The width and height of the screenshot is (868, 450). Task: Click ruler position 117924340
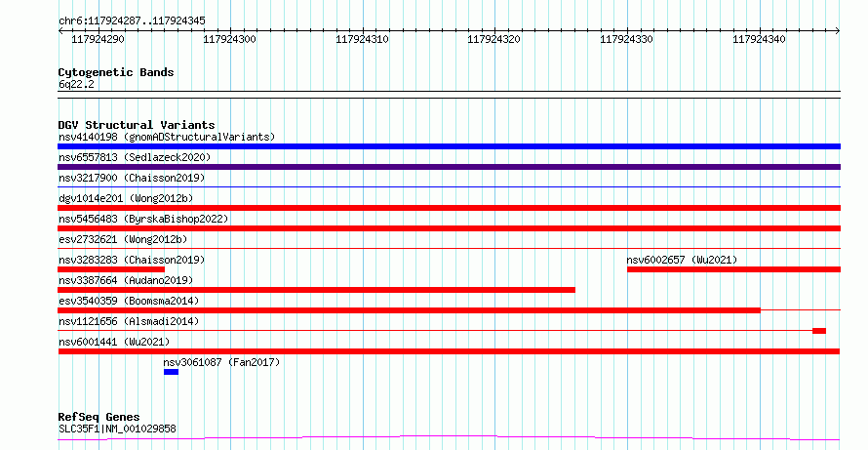click(x=759, y=39)
